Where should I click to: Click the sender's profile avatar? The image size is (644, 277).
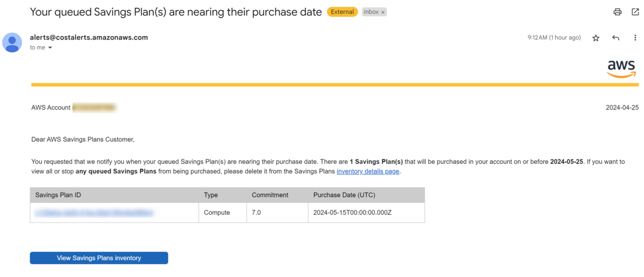pyautogui.click(x=12, y=42)
